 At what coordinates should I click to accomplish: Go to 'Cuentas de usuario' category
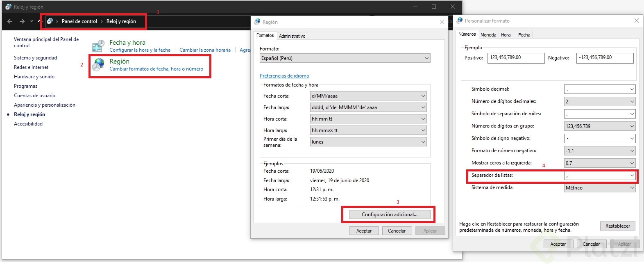(x=34, y=96)
